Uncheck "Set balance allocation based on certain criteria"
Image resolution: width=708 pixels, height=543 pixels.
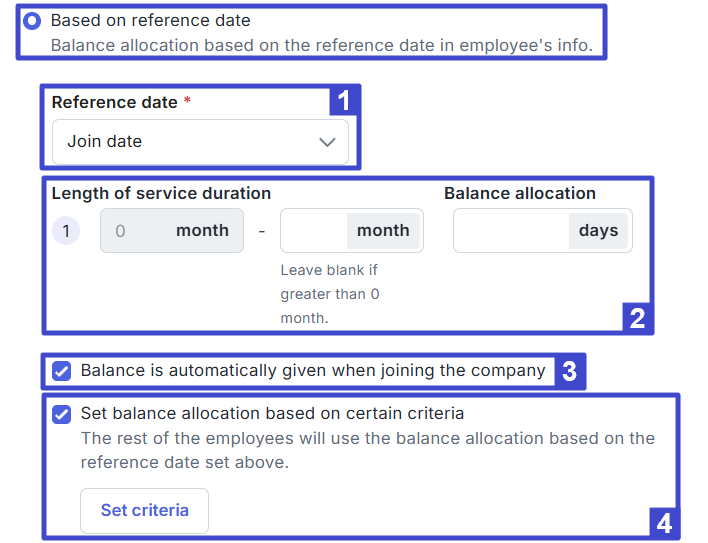coord(62,414)
